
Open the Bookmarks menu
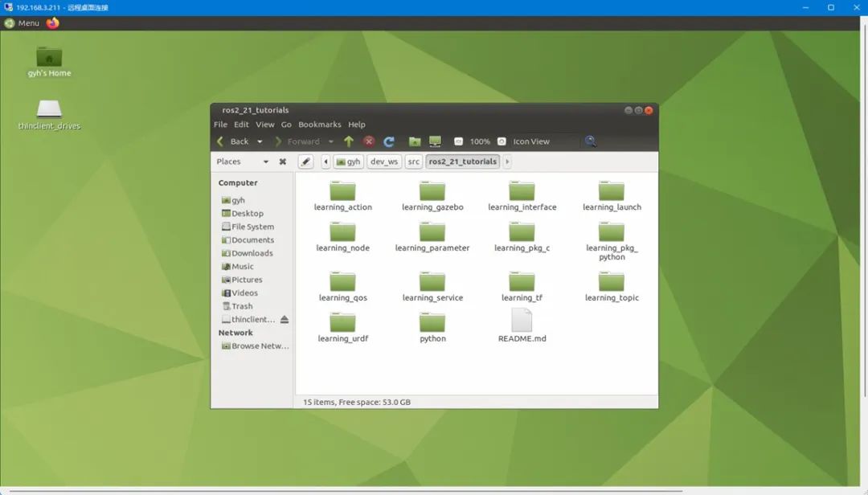pos(319,125)
